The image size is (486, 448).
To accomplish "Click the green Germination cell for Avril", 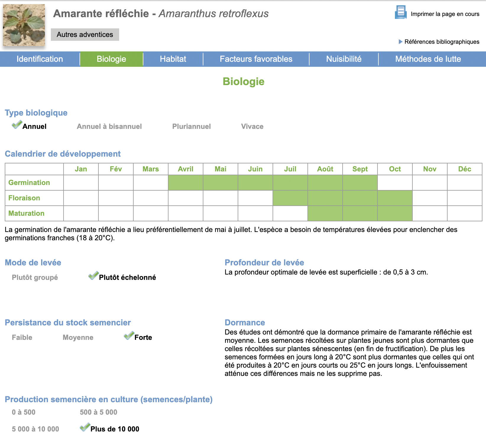I will click(186, 183).
